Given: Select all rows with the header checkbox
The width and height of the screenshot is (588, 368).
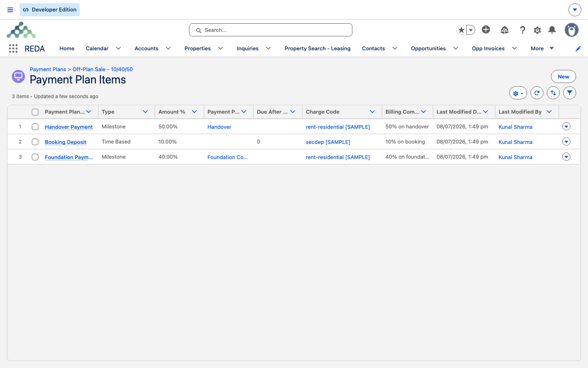Looking at the screenshot, I should pyautogui.click(x=35, y=112).
